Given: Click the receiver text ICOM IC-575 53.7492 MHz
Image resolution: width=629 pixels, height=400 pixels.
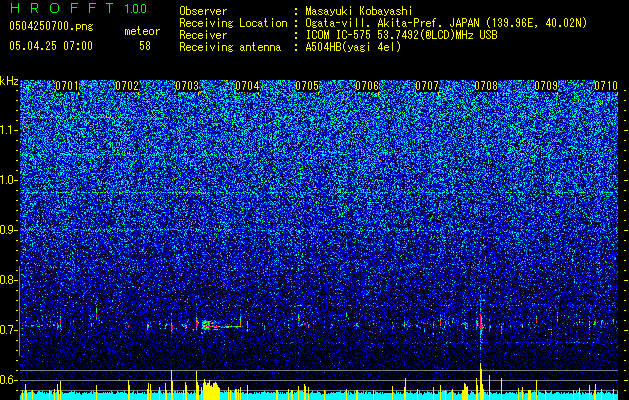Looking at the screenshot, I should tap(401, 35).
